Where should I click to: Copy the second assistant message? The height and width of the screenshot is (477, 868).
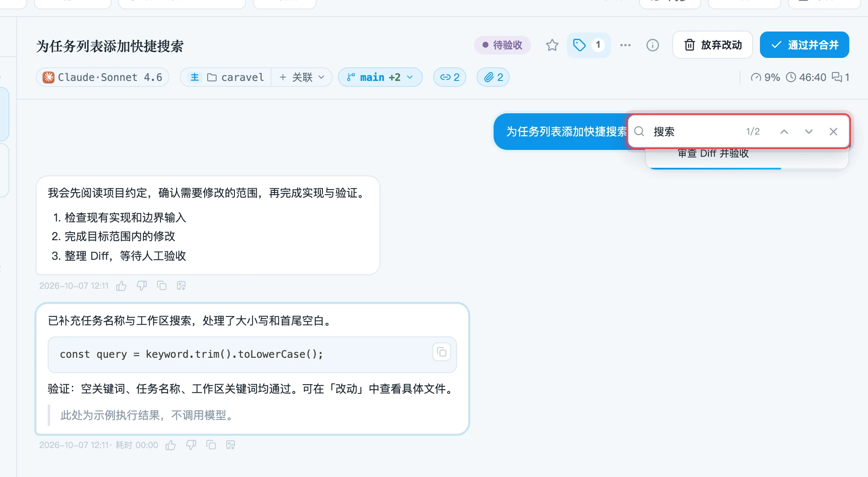(x=211, y=445)
